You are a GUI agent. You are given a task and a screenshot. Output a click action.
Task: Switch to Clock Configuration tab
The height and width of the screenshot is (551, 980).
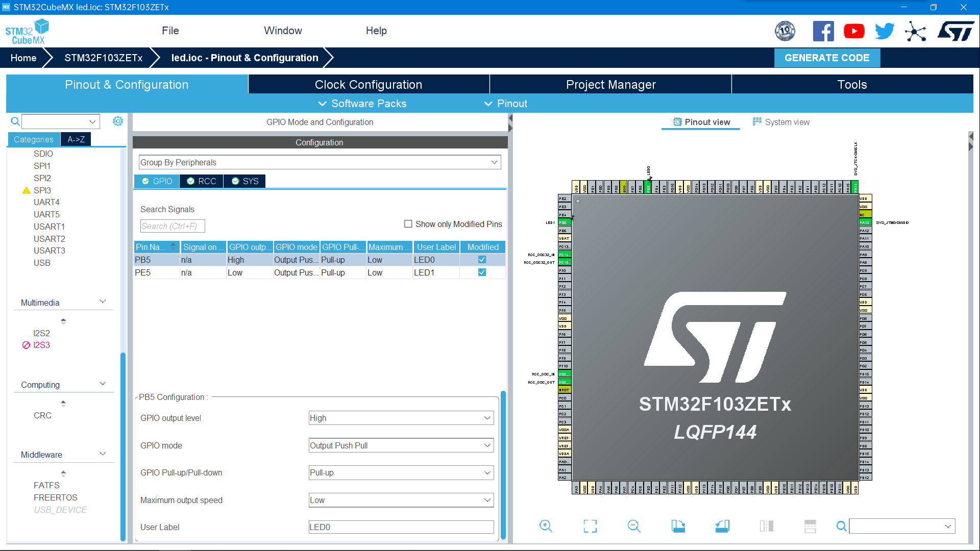[x=369, y=85]
